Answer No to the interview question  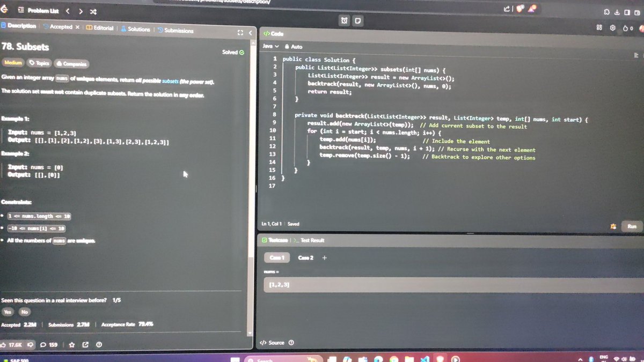(25, 312)
